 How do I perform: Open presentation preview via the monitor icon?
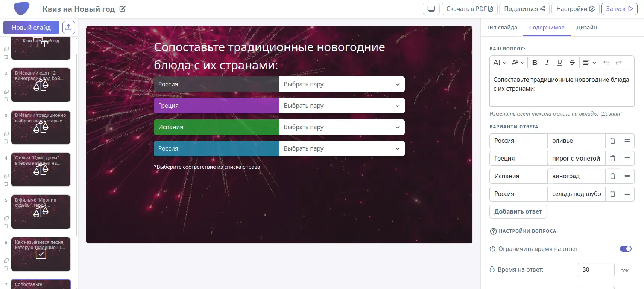(431, 9)
